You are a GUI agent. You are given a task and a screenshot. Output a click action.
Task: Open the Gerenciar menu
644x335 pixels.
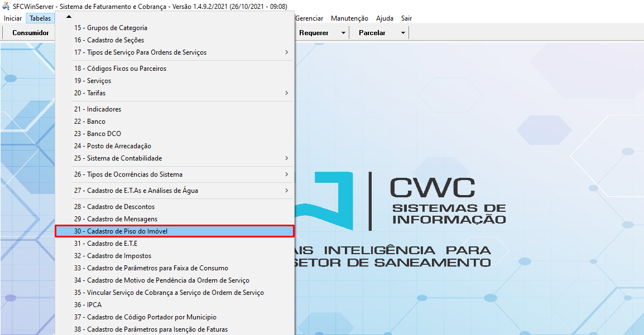[309, 18]
